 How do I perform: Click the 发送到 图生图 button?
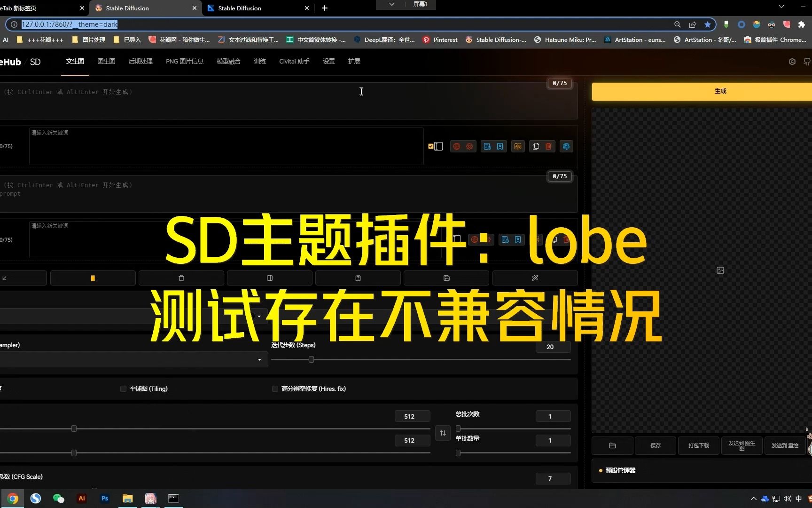pos(742,445)
